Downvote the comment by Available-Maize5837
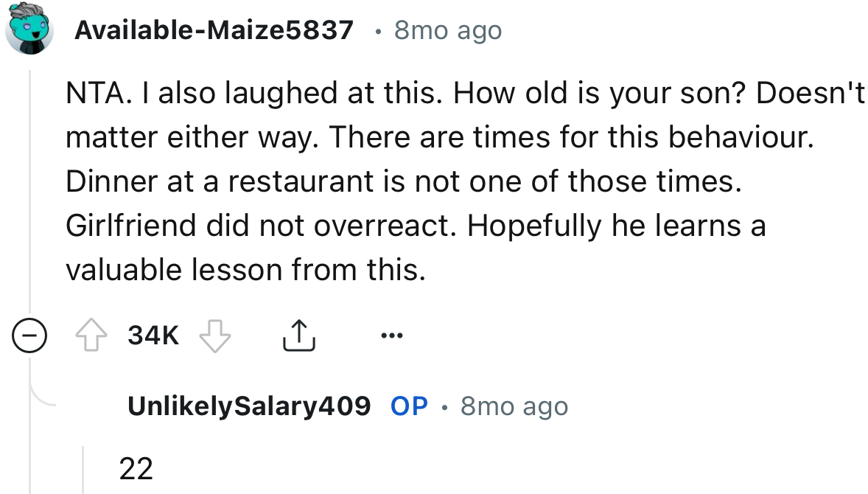Screen dimensions: 868x494 tap(214, 336)
